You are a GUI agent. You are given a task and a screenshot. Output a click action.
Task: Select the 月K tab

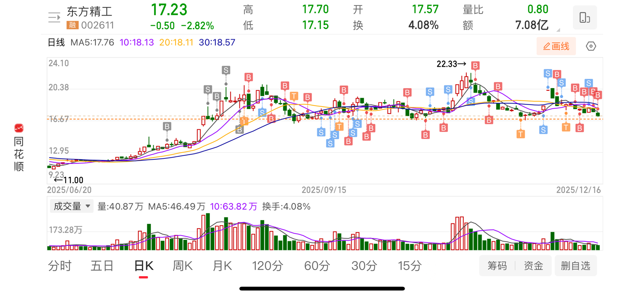click(222, 266)
